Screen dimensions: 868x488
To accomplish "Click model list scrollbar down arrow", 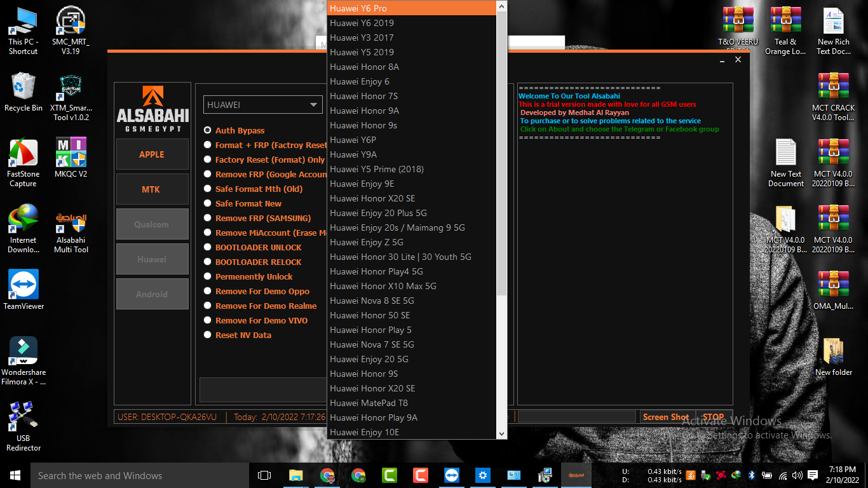I will click(x=501, y=433).
